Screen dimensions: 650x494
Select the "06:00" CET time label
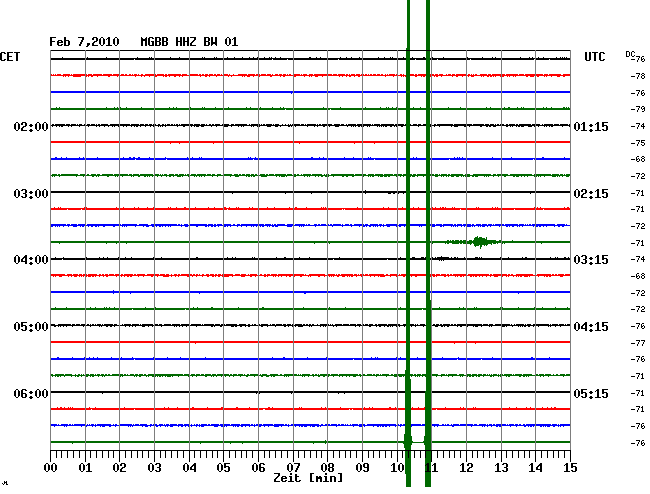pyautogui.click(x=31, y=393)
